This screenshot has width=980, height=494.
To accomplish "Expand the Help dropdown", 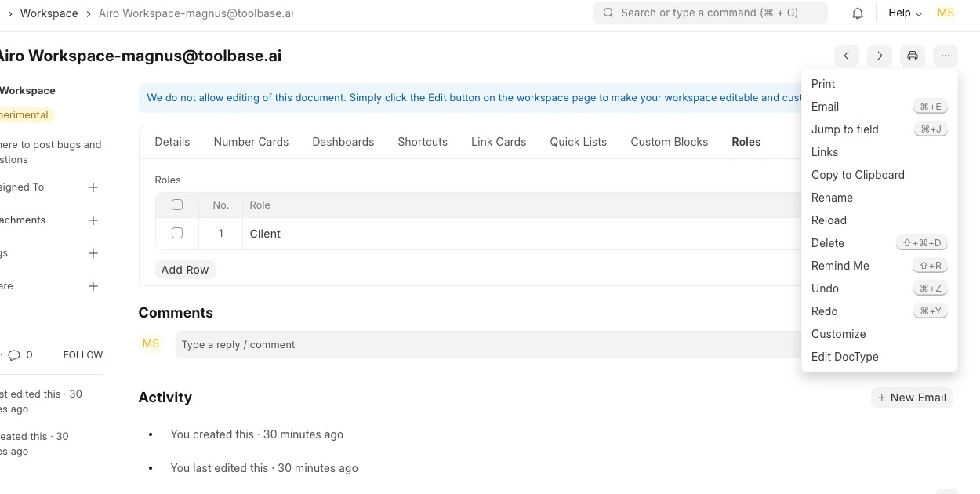I will point(905,13).
